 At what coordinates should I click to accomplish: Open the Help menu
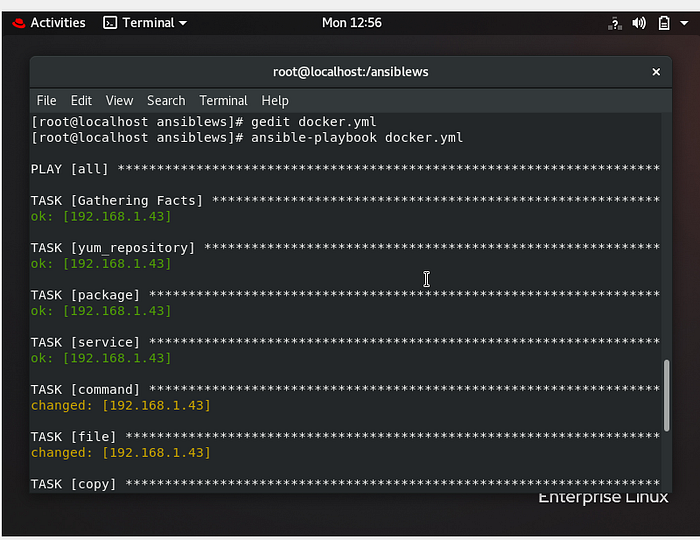[x=275, y=101]
